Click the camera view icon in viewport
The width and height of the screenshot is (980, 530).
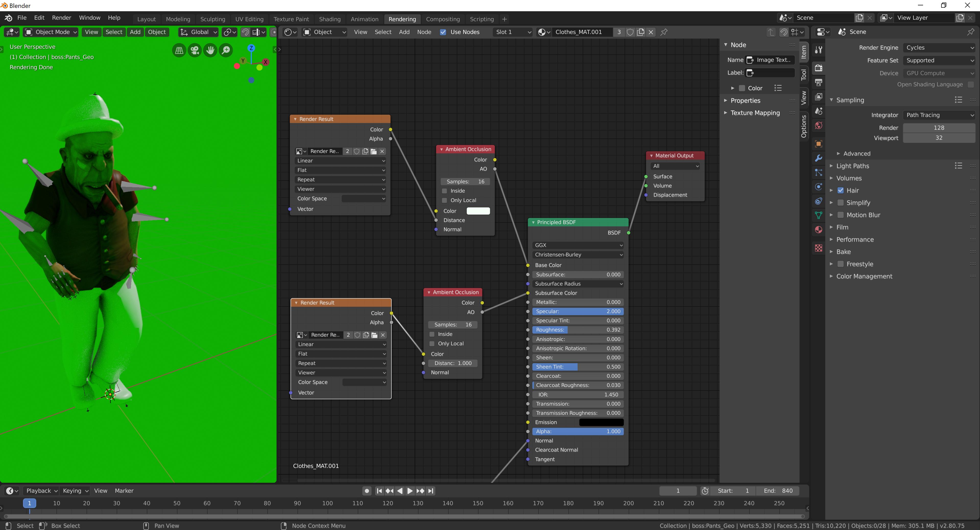(195, 50)
